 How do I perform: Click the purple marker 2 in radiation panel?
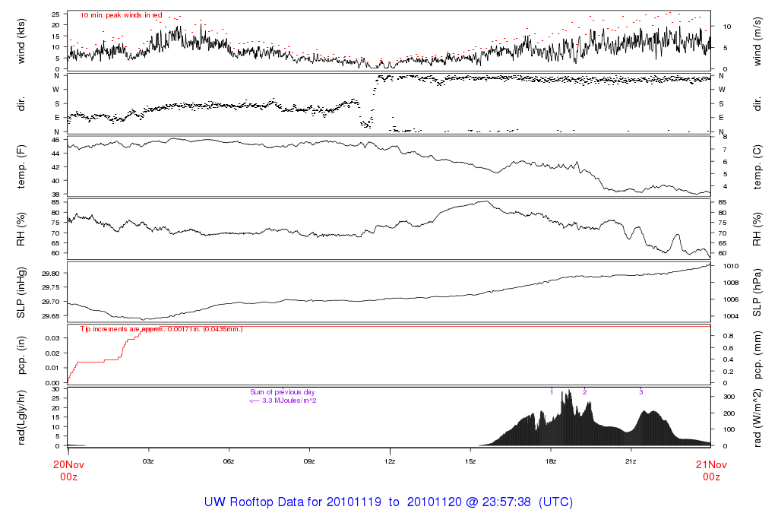pyautogui.click(x=584, y=392)
